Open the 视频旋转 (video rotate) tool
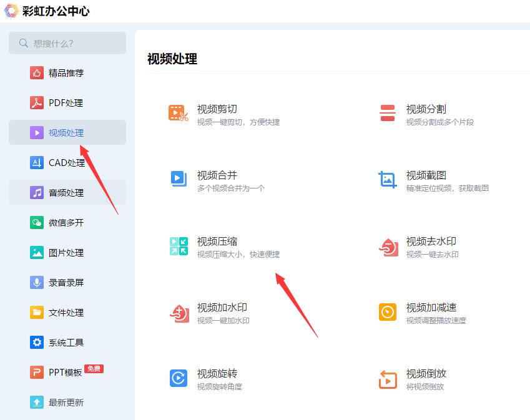The image size is (530, 420). coord(216,374)
